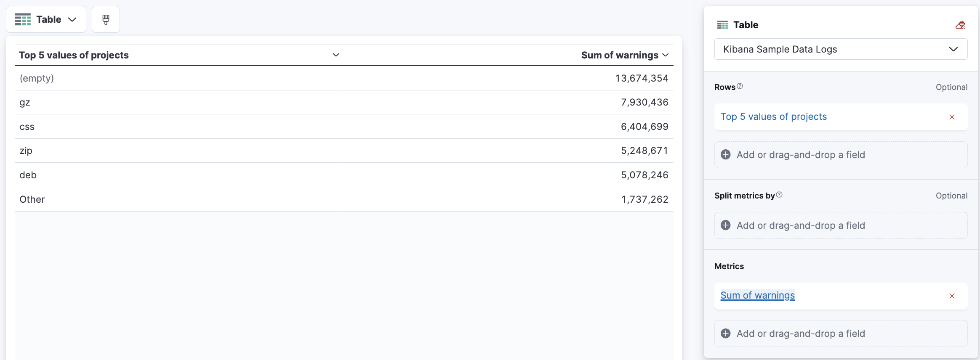This screenshot has width=980, height=360.
Task: Edit the Sum of warnings metric link
Action: click(x=757, y=296)
